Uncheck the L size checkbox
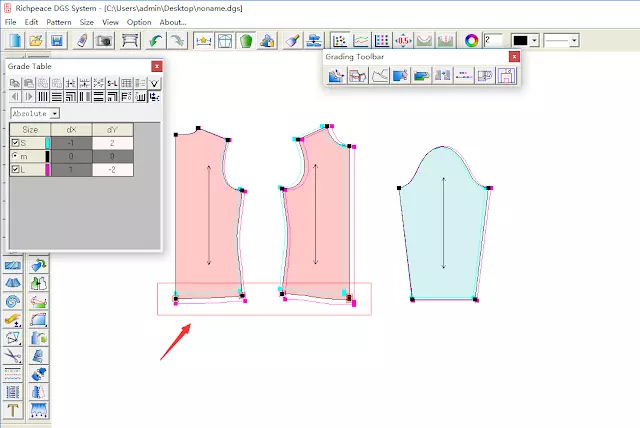The width and height of the screenshot is (640, 428). pos(16,169)
